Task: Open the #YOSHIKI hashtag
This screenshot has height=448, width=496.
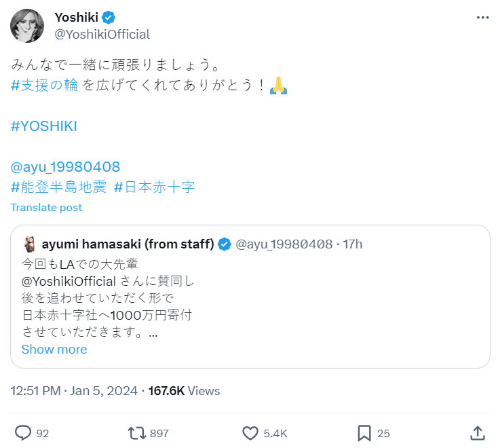Action: coord(44,127)
